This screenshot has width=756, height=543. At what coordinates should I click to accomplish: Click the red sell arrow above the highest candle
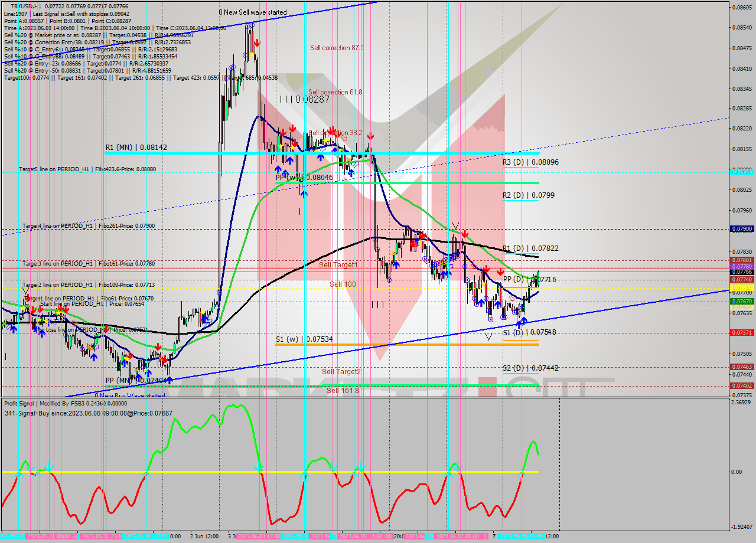click(258, 42)
